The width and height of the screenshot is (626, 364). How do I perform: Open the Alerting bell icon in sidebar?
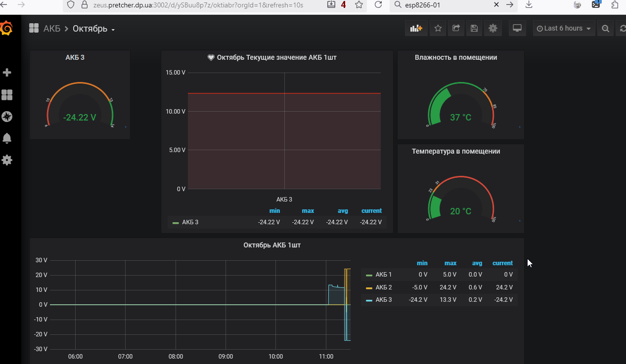(7, 138)
